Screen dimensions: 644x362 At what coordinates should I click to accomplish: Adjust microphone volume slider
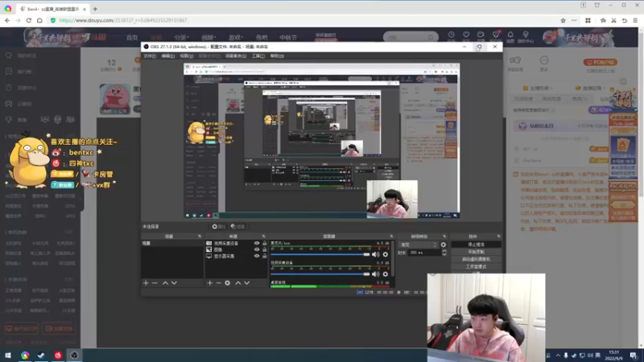(320, 254)
